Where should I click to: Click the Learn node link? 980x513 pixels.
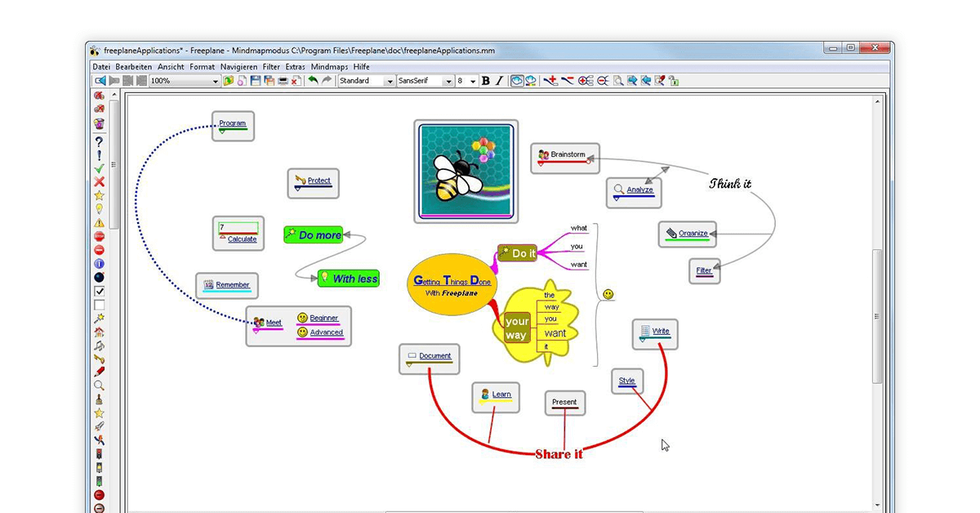tap(501, 395)
